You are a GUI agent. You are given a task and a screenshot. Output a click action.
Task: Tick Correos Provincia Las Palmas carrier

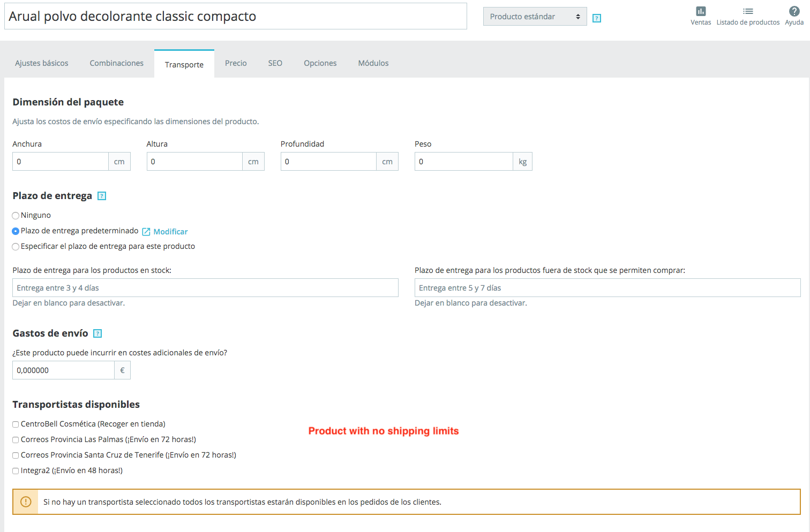coord(16,440)
